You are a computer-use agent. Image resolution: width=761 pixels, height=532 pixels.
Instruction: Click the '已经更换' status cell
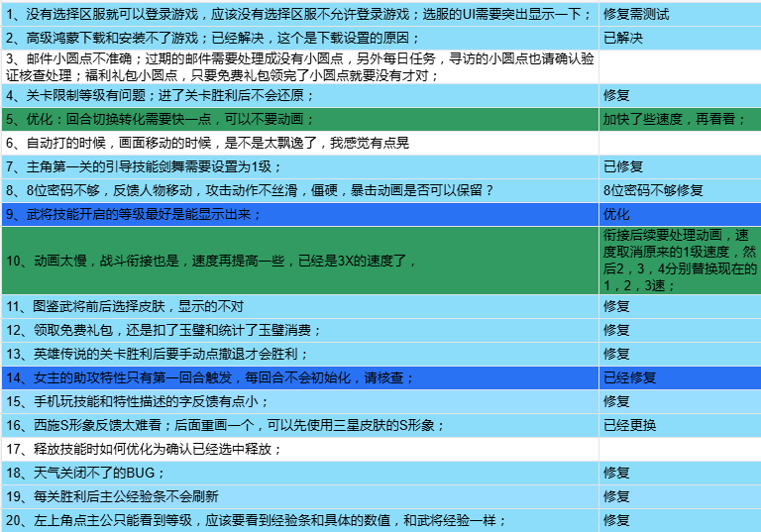680,426
